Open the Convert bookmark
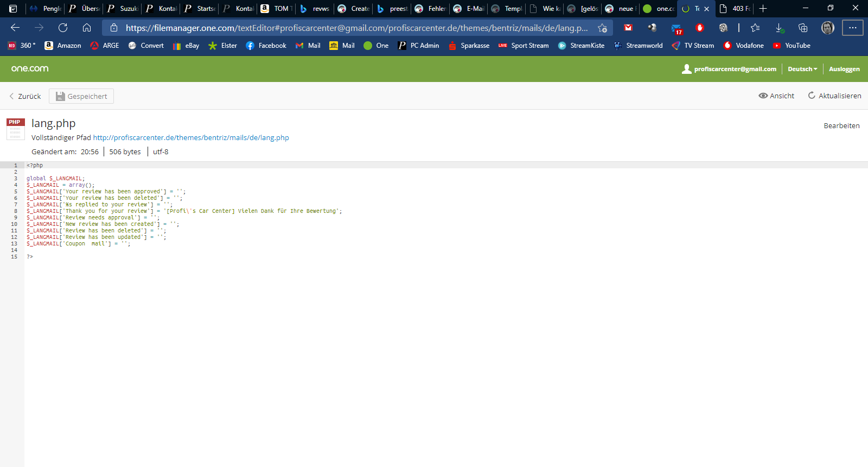The height and width of the screenshot is (467, 868). [x=146, y=46]
